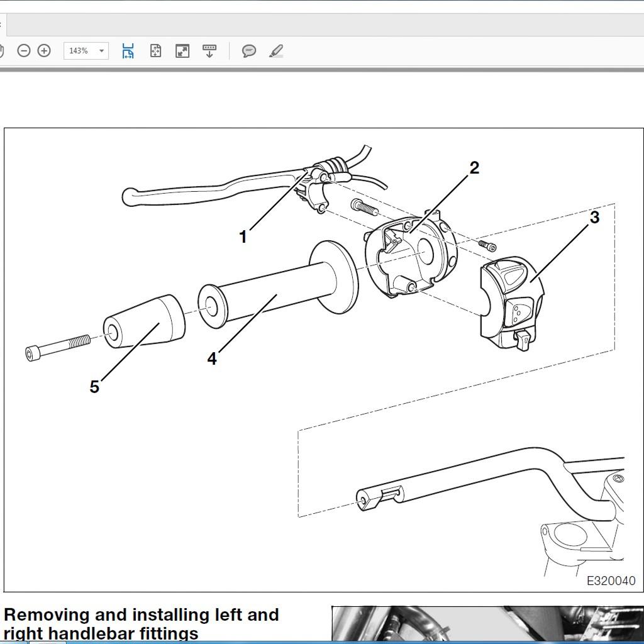Click callout number 5 below the bar-end weight

click(94, 387)
